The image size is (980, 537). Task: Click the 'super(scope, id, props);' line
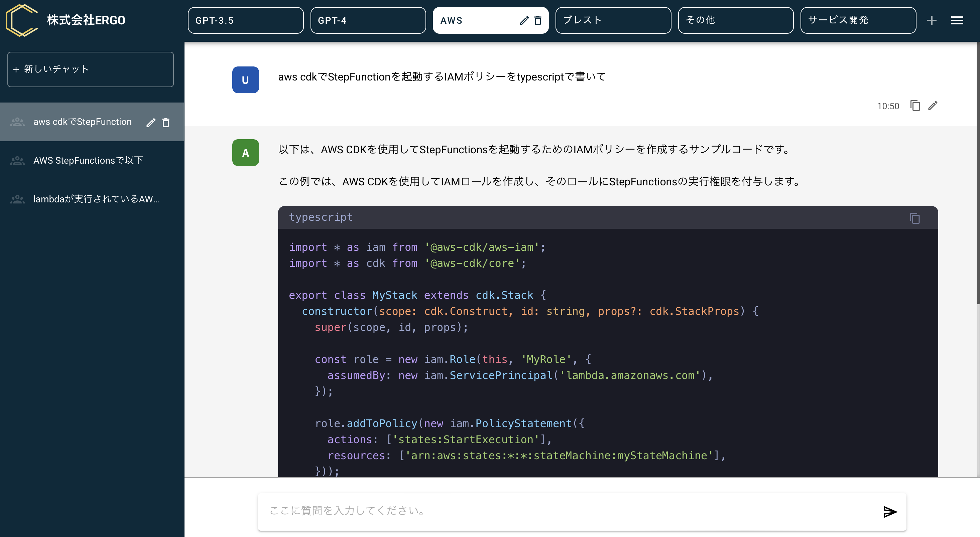pyautogui.click(x=391, y=328)
